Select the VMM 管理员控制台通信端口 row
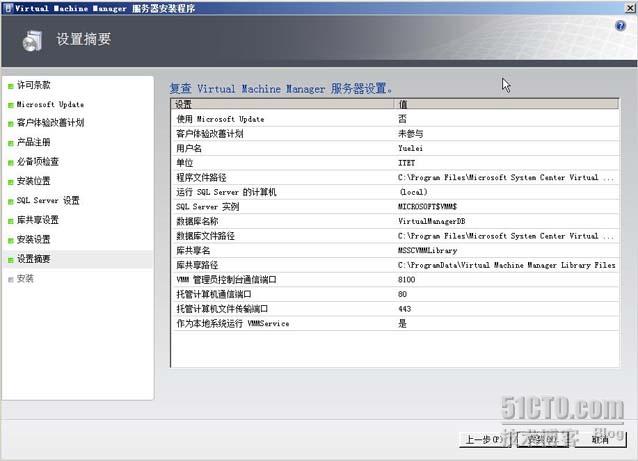Screen dimensions: 638x461 pyautogui.click(x=395, y=280)
